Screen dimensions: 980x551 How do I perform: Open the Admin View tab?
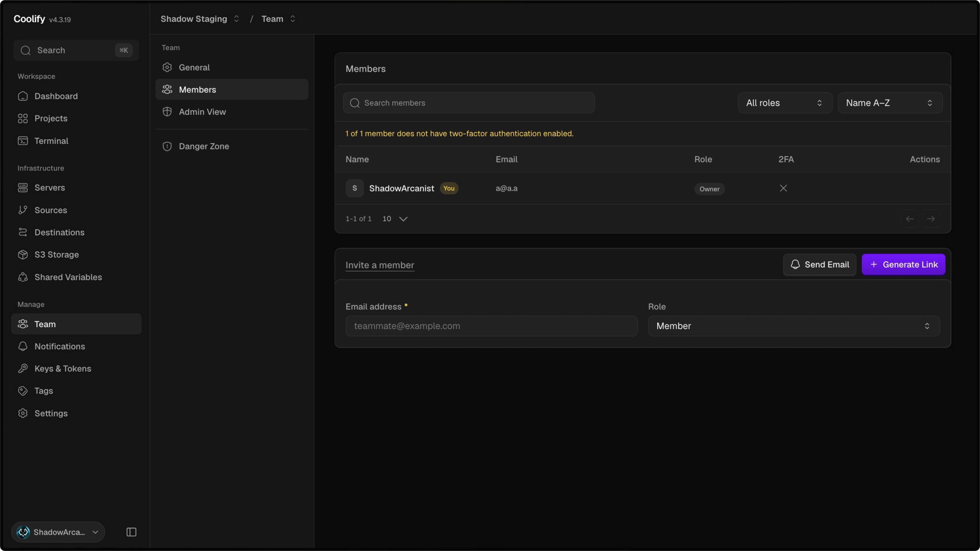coord(232,112)
